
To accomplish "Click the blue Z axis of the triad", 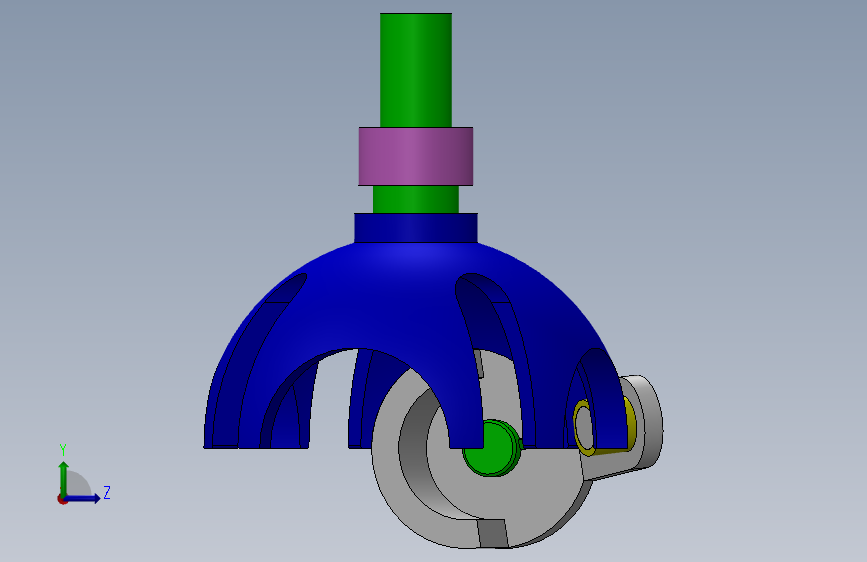I will click(x=83, y=498).
